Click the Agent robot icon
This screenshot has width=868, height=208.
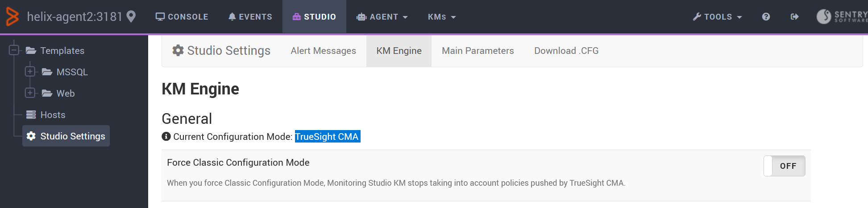click(x=361, y=17)
